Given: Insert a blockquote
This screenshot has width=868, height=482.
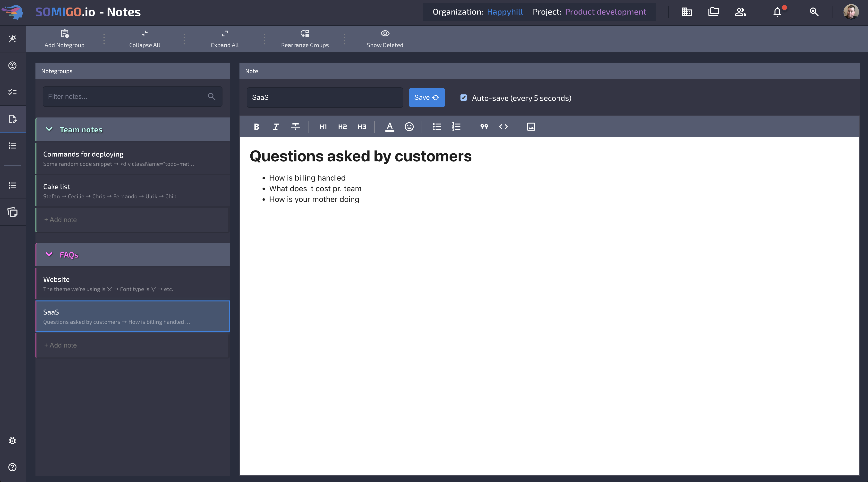Looking at the screenshot, I should (484, 127).
